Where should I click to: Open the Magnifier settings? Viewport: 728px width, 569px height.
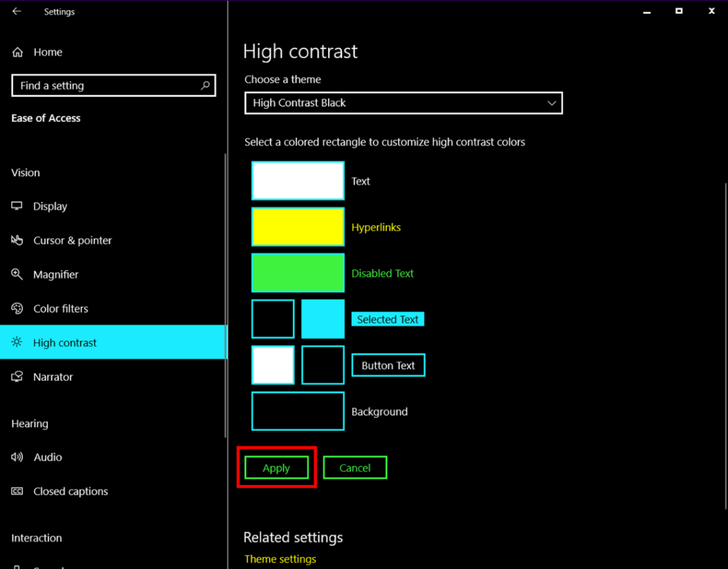pyautogui.click(x=17, y=274)
